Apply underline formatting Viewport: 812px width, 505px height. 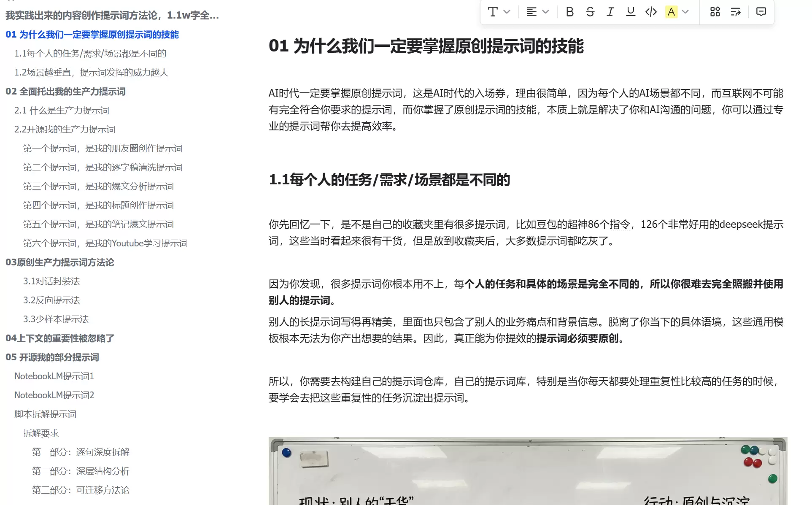630,12
